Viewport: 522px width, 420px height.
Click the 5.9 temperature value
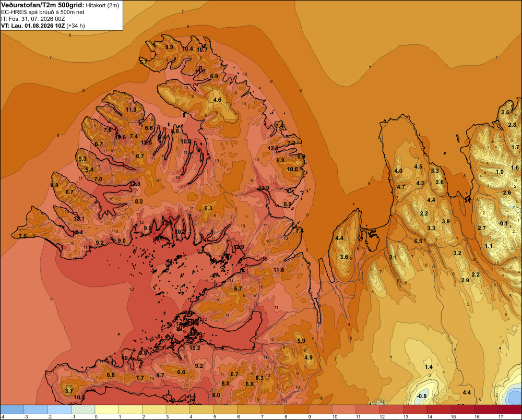[301, 341]
